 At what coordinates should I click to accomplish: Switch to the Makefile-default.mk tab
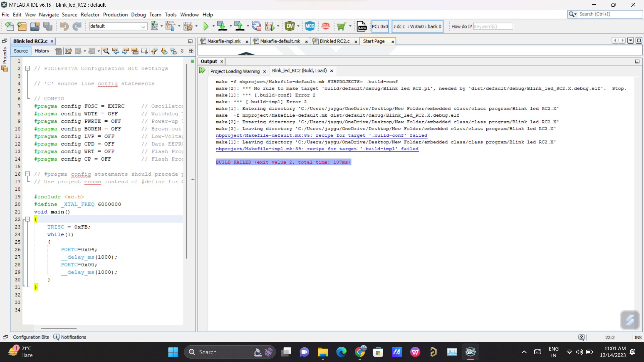click(280, 41)
